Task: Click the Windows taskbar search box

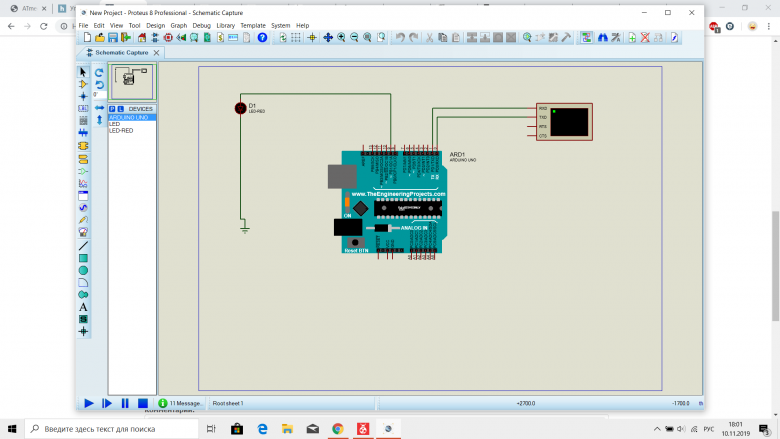Action: click(112, 429)
